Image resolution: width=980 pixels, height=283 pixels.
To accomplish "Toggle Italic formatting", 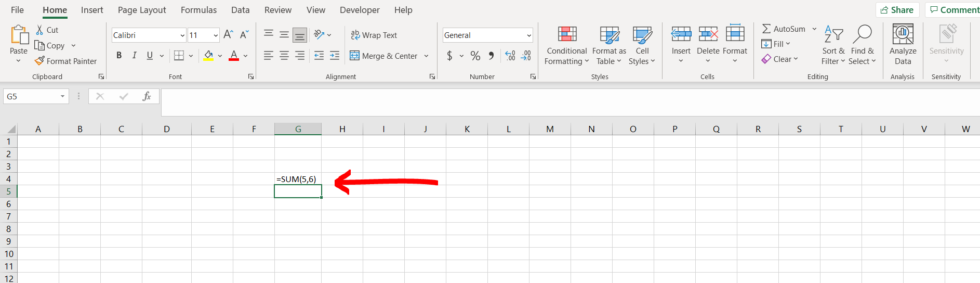I will tap(135, 56).
